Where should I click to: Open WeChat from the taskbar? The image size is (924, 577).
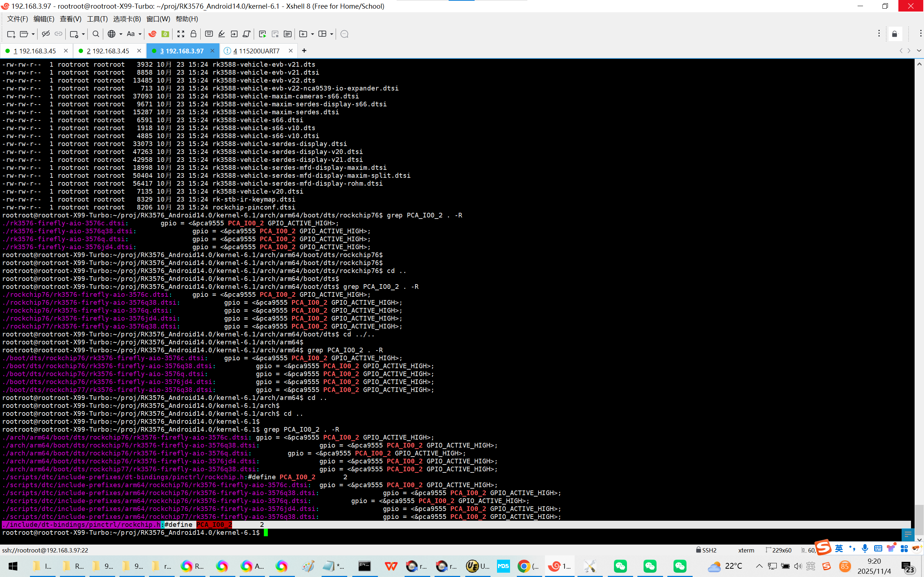pos(620,566)
